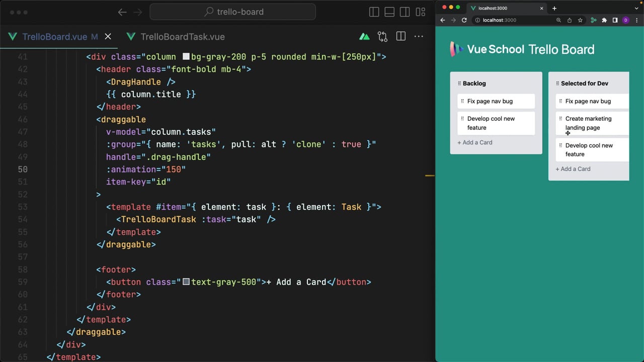The width and height of the screenshot is (644, 362).
Task: Close the TrelloBoard.vue editor tab
Action: pos(108,37)
